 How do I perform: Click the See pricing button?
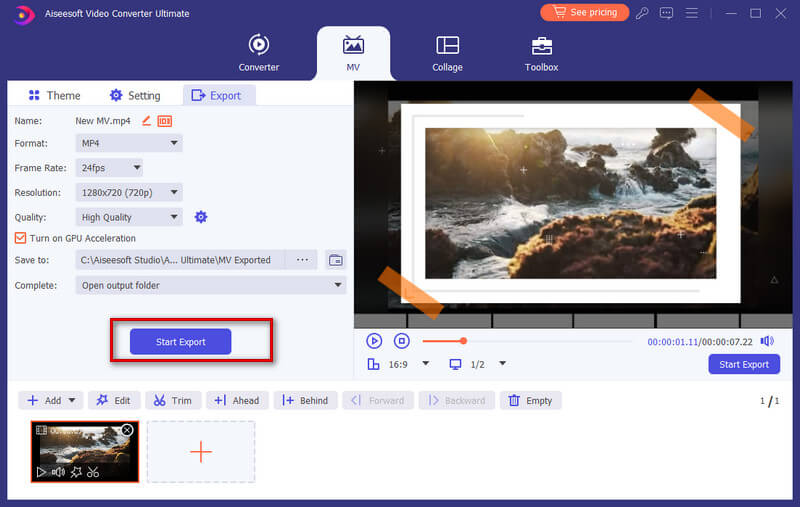pos(585,12)
